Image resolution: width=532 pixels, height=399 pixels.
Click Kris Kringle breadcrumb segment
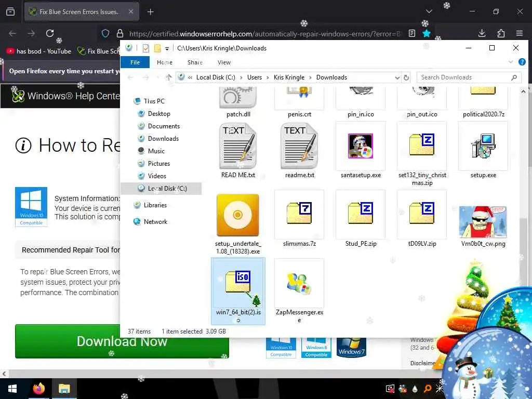289,77
